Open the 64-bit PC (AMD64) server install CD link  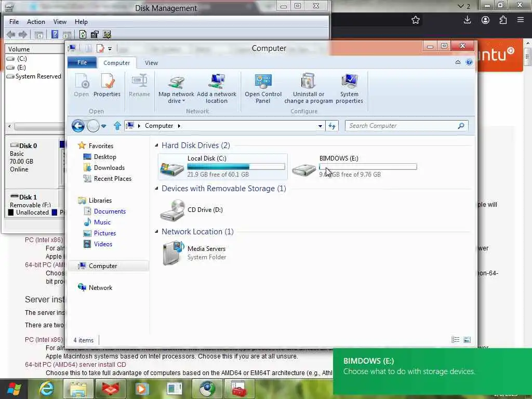tap(75, 365)
